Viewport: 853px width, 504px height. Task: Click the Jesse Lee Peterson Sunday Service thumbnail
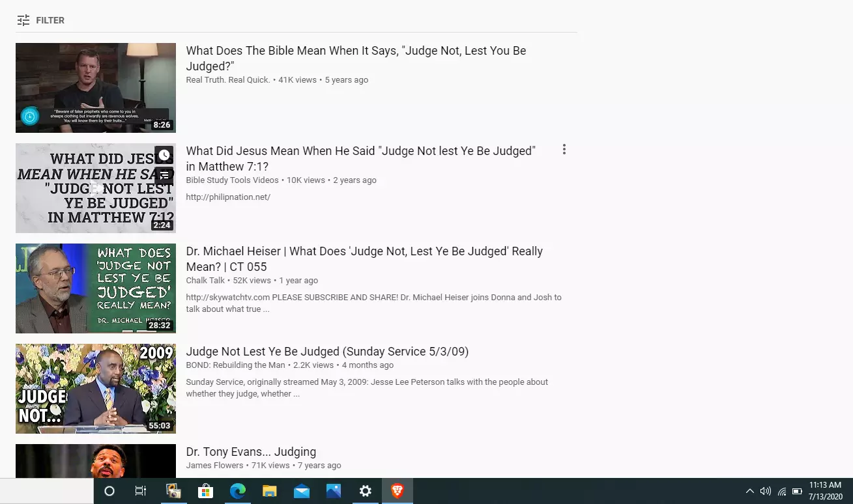pos(96,389)
